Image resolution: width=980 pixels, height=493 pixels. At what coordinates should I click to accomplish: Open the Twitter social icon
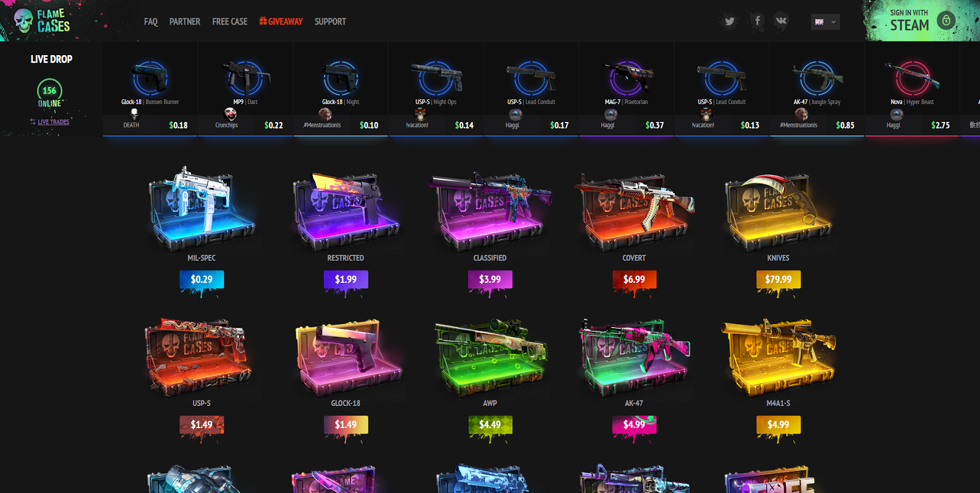(729, 21)
